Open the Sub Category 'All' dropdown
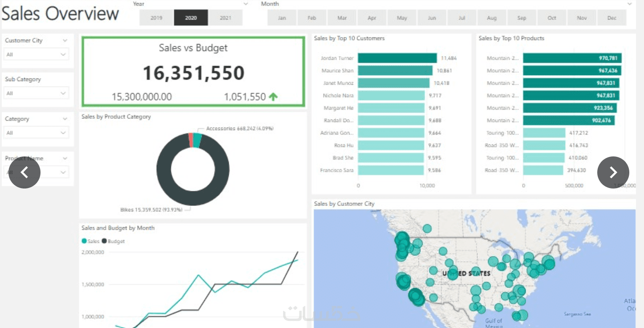The image size is (644, 328). (36, 93)
